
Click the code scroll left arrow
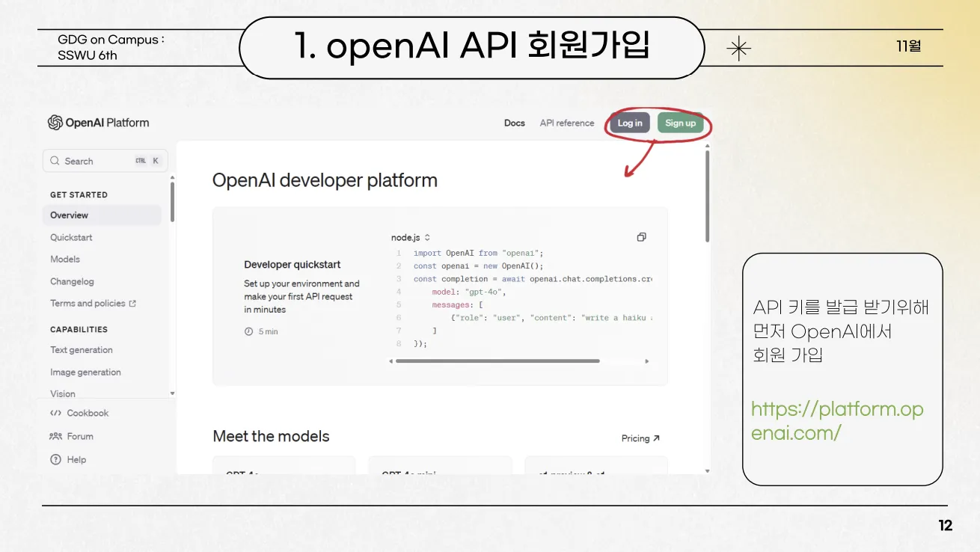pyautogui.click(x=391, y=361)
